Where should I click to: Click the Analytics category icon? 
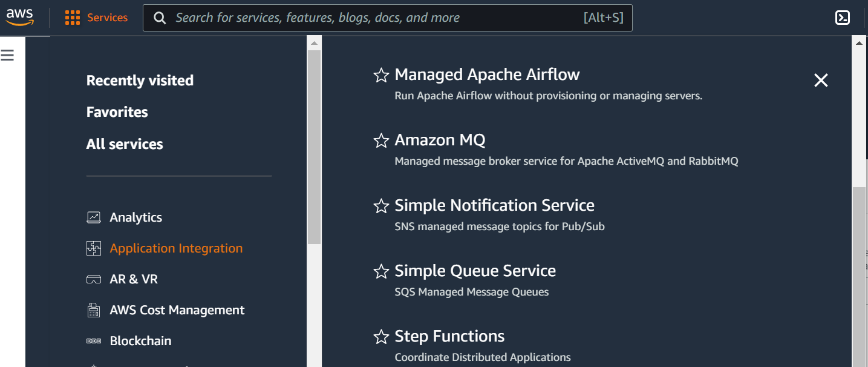(94, 217)
